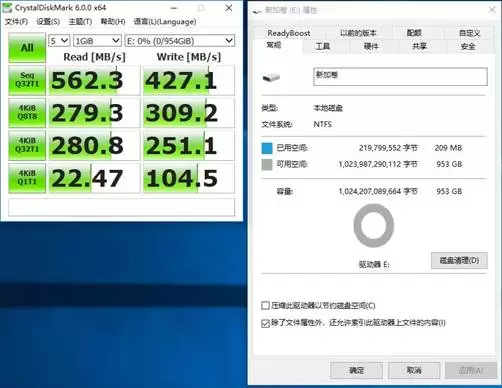The image size is (502, 388).
Task: Click the CrystalDiskMark title bar icon
Action: (x=7, y=7)
